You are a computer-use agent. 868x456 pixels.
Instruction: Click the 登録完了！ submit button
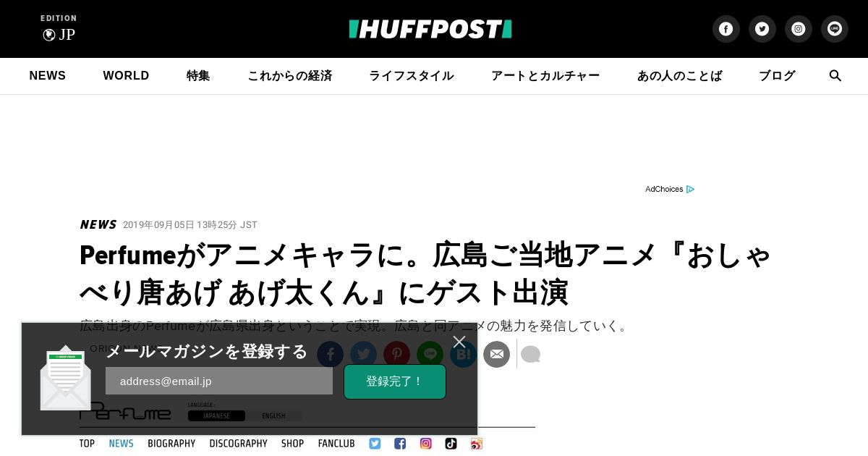click(395, 381)
